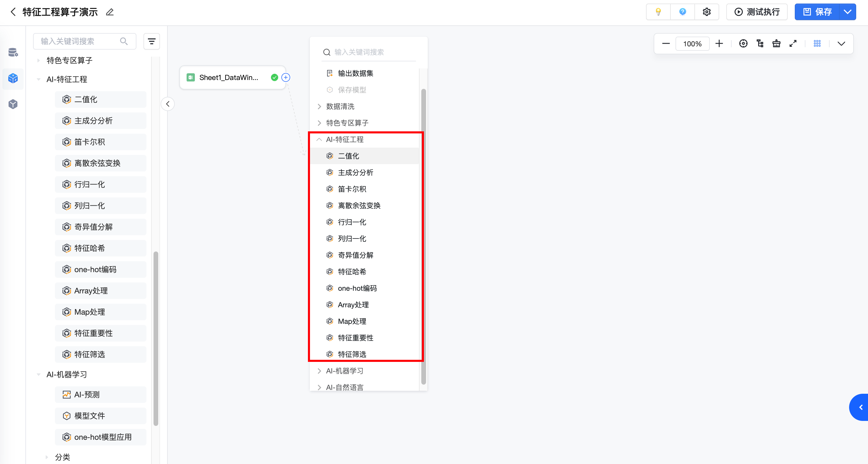This screenshot has width=868, height=464.
Task: Toggle the grid dots icon
Action: tap(817, 43)
